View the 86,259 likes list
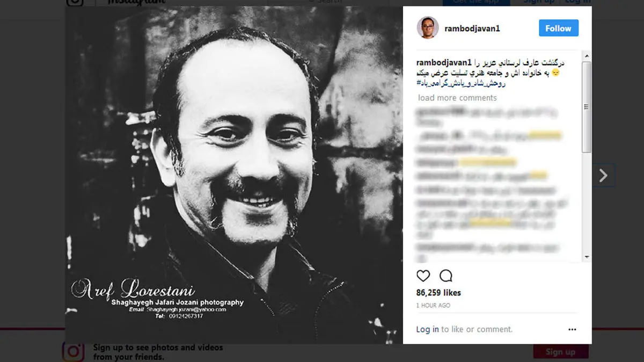This screenshot has height=362, width=644. click(438, 293)
